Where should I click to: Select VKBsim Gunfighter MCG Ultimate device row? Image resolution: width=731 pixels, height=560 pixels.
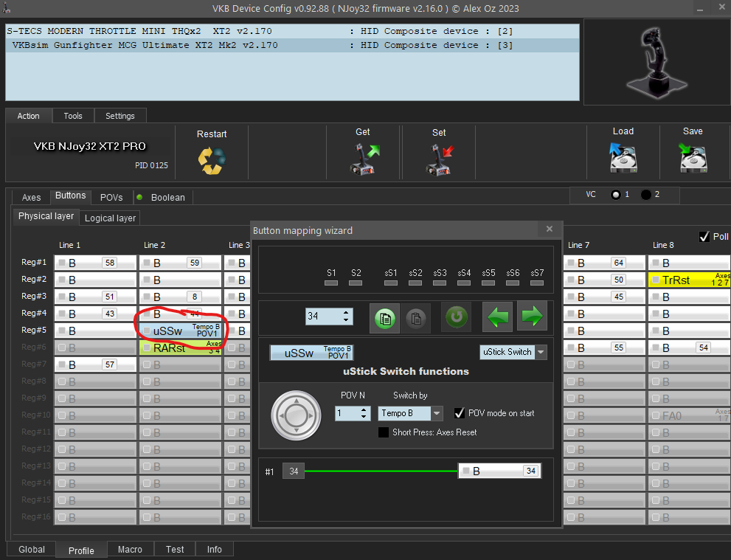click(x=292, y=45)
